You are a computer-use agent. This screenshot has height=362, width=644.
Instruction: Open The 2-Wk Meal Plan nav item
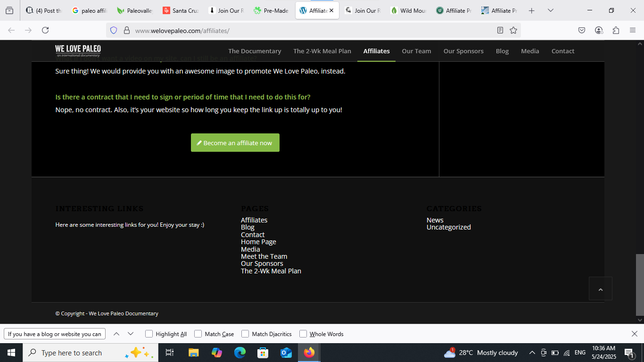[322, 51]
